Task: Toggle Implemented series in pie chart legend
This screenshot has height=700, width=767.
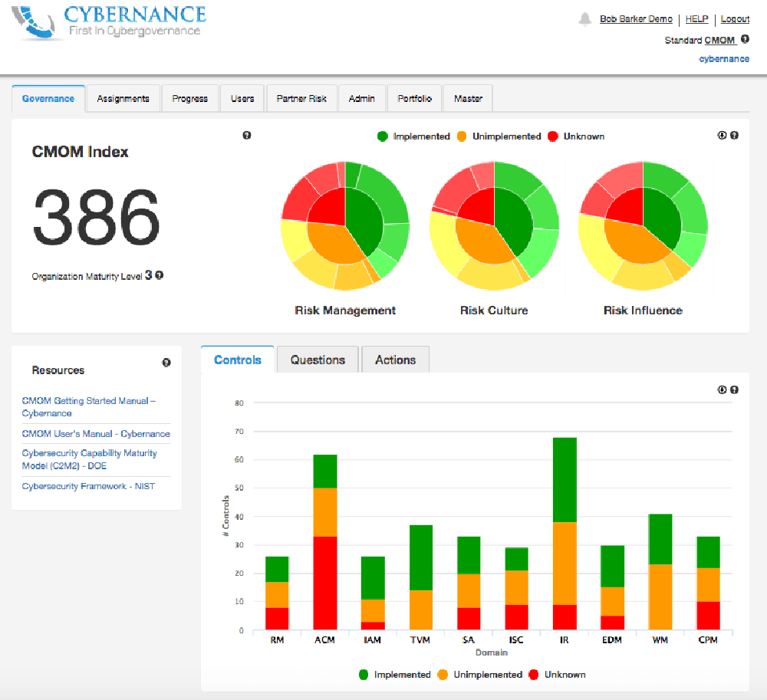Action: pyautogui.click(x=414, y=136)
